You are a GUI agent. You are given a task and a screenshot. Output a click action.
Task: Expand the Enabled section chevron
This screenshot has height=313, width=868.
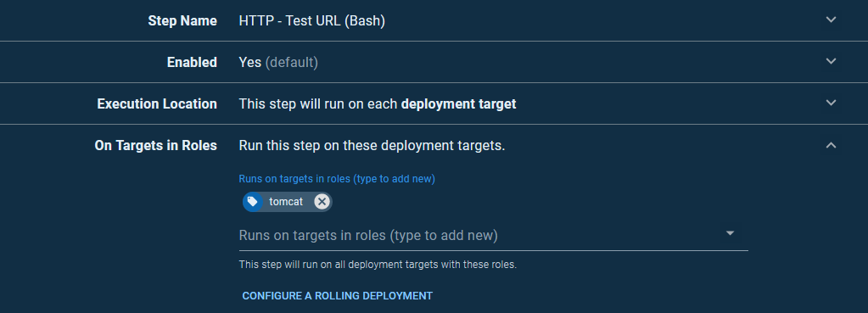(x=831, y=61)
